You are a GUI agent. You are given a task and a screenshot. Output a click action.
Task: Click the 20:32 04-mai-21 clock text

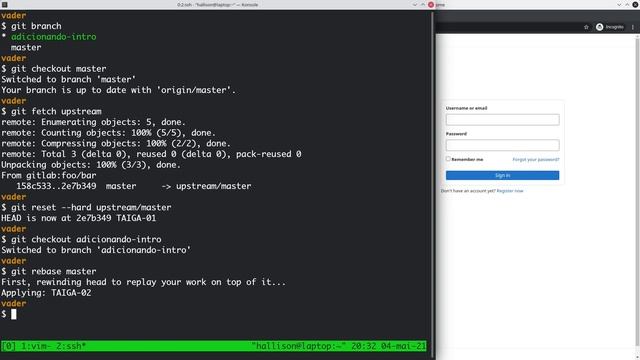[x=389, y=346]
